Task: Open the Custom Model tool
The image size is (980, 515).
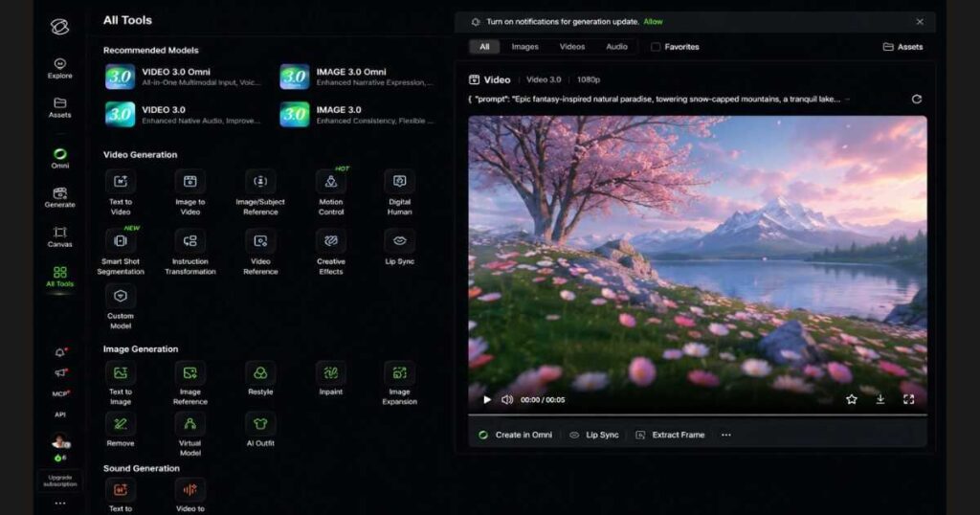Action: point(121,307)
